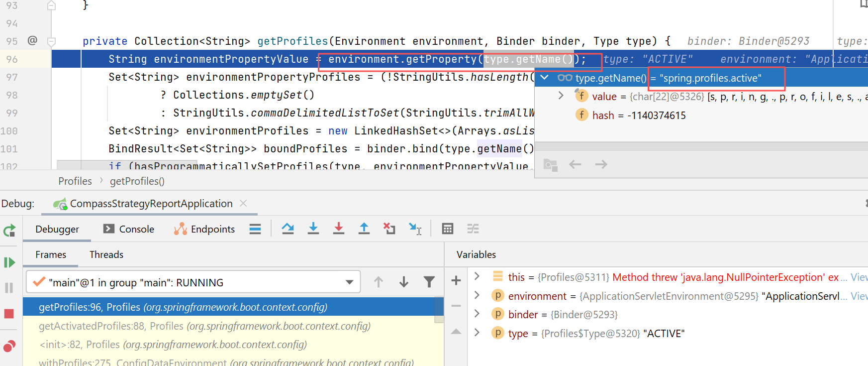Open the main thread selector dropdown
The image size is (868, 366).
pos(349,282)
